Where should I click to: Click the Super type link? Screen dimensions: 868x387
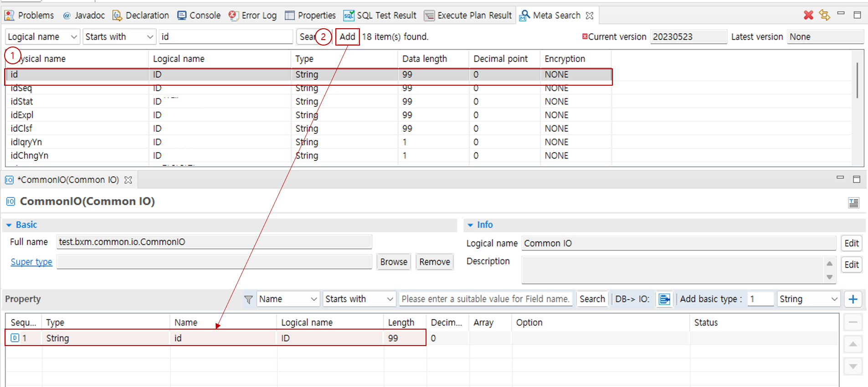point(31,262)
